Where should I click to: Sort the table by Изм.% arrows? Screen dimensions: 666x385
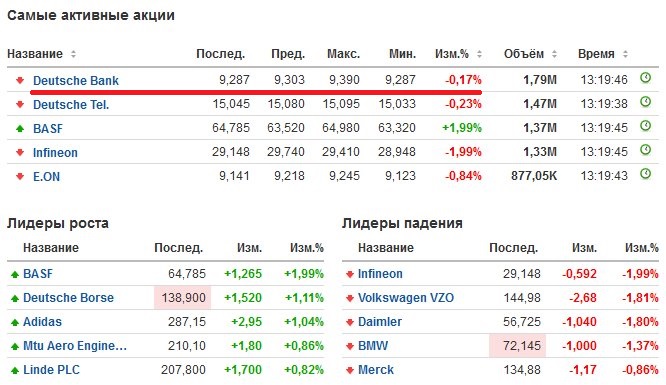click(x=479, y=54)
